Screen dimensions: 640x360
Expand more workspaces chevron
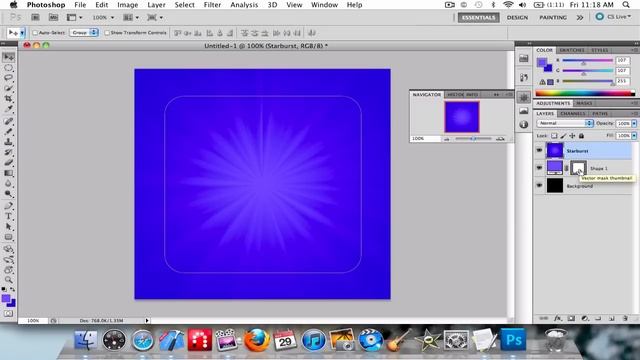pos(580,18)
